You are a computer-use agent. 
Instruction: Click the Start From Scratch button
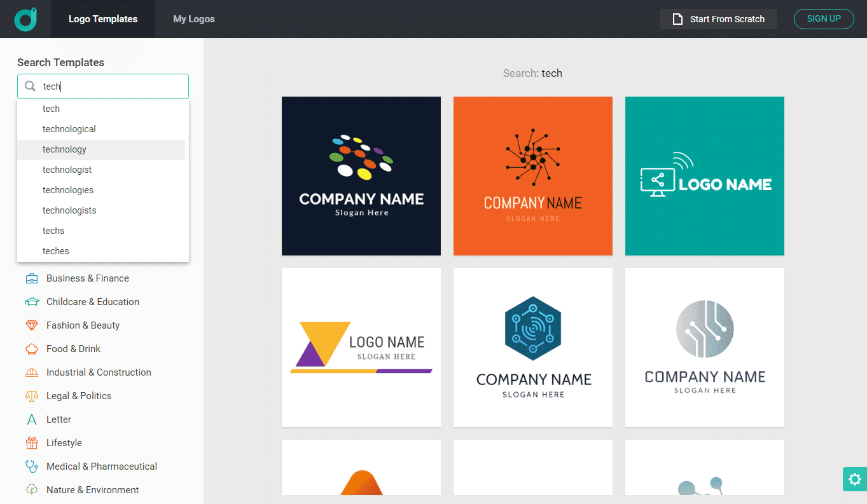(x=718, y=19)
